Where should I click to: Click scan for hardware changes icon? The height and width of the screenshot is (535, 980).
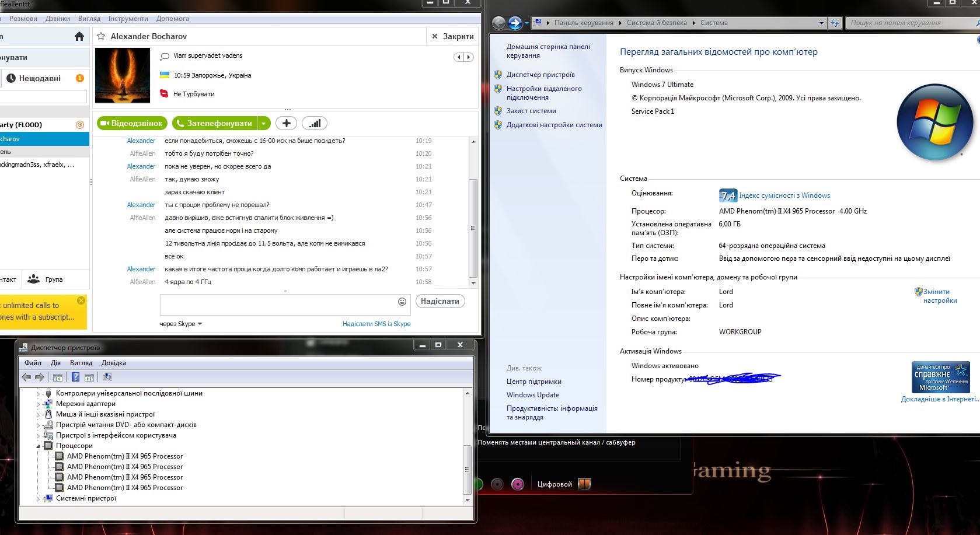click(107, 377)
